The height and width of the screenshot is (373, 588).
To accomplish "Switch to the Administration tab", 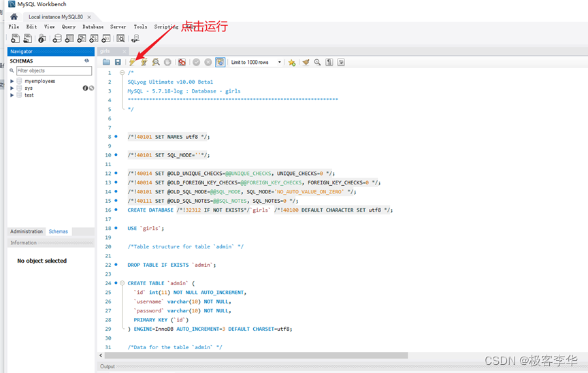I will point(27,231).
